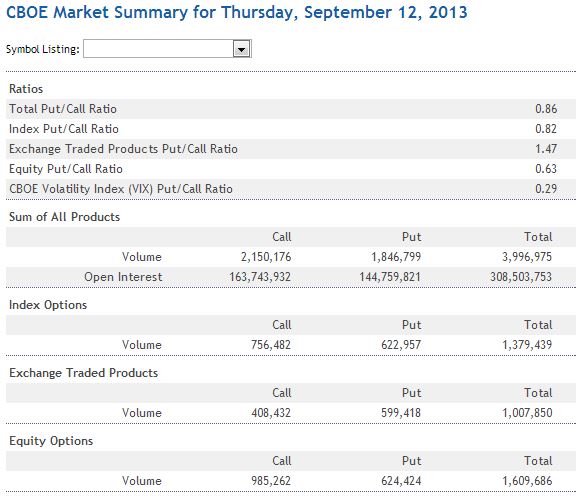Screen dimensions: 578x499
Task: Select Exchange Traded Products Put/Call Ratio label
Action: (x=123, y=149)
